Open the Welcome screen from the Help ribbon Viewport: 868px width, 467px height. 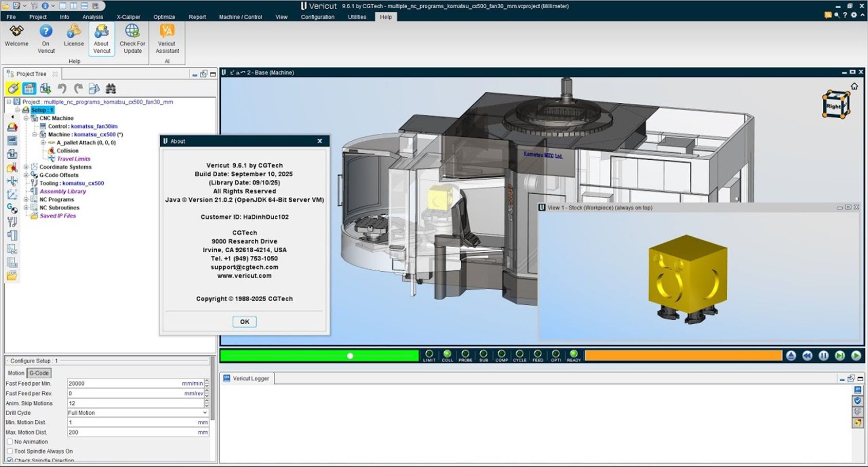[16, 36]
